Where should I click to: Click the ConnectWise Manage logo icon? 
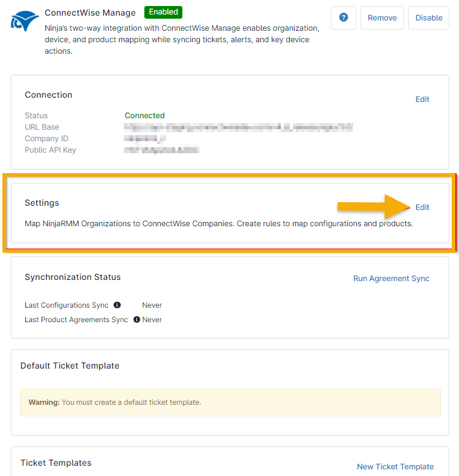pyautogui.click(x=25, y=21)
